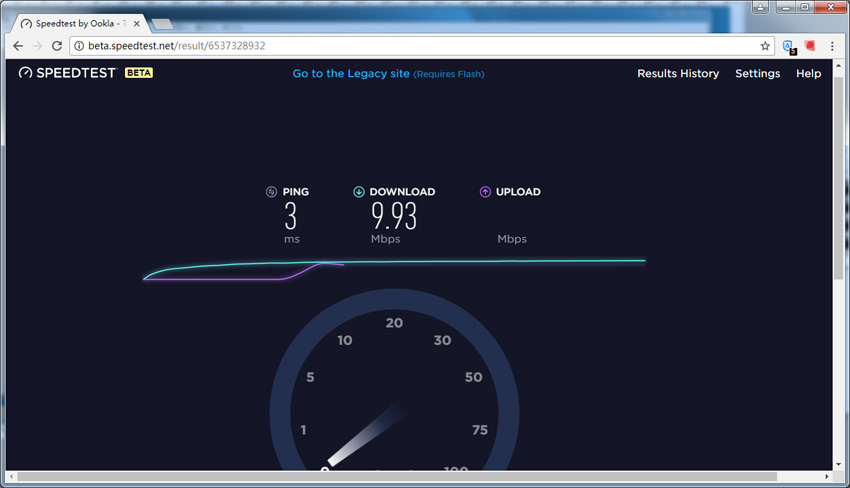Follow the Go to the Legacy site link
The image size is (850, 488).
pyautogui.click(x=351, y=73)
